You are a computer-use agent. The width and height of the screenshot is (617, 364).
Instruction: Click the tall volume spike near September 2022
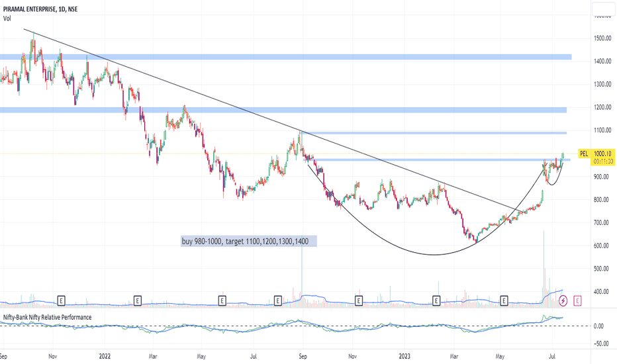(302, 271)
